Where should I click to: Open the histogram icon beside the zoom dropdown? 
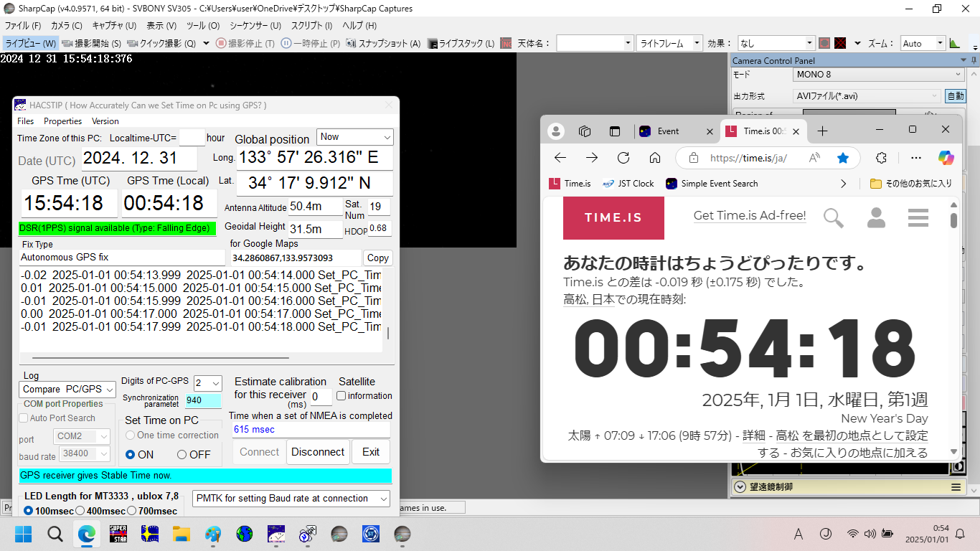(x=954, y=43)
